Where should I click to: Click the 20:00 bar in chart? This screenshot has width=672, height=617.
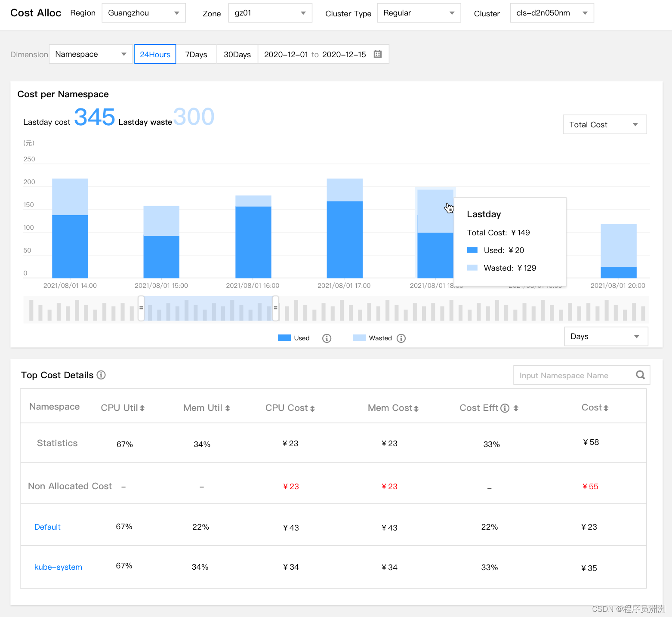click(619, 251)
